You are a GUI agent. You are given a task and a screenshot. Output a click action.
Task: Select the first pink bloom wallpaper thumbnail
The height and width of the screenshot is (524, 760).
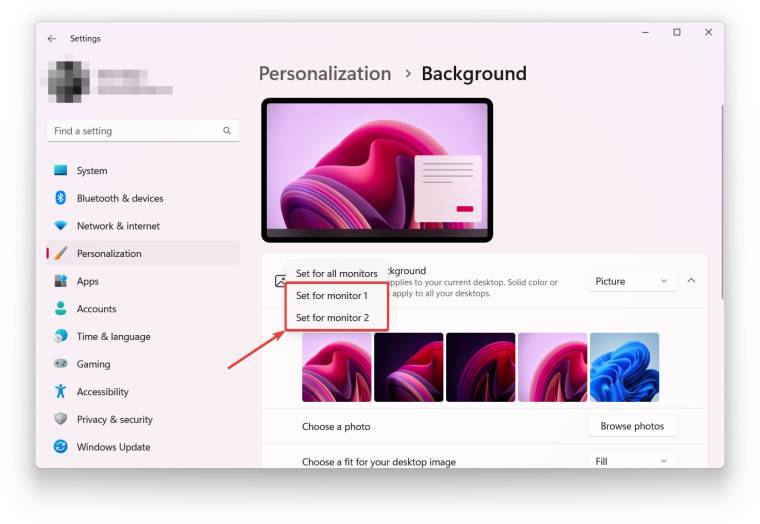[x=336, y=367]
